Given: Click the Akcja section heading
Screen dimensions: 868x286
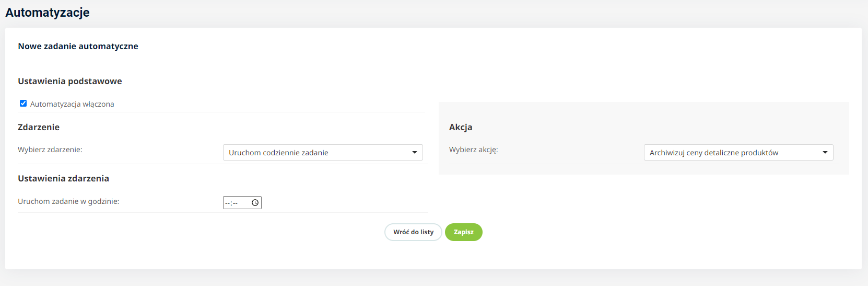Looking at the screenshot, I should click(x=461, y=127).
